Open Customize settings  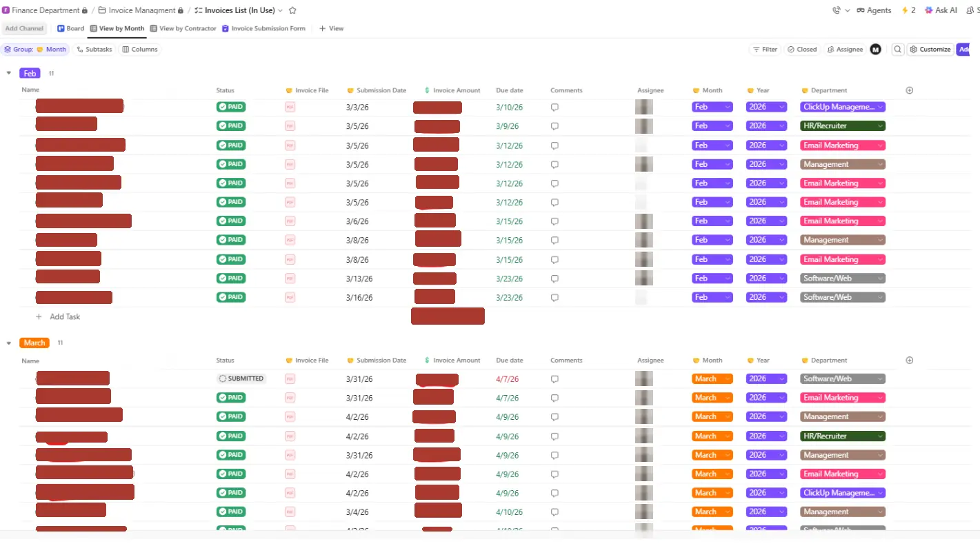pyautogui.click(x=930, y=50)
